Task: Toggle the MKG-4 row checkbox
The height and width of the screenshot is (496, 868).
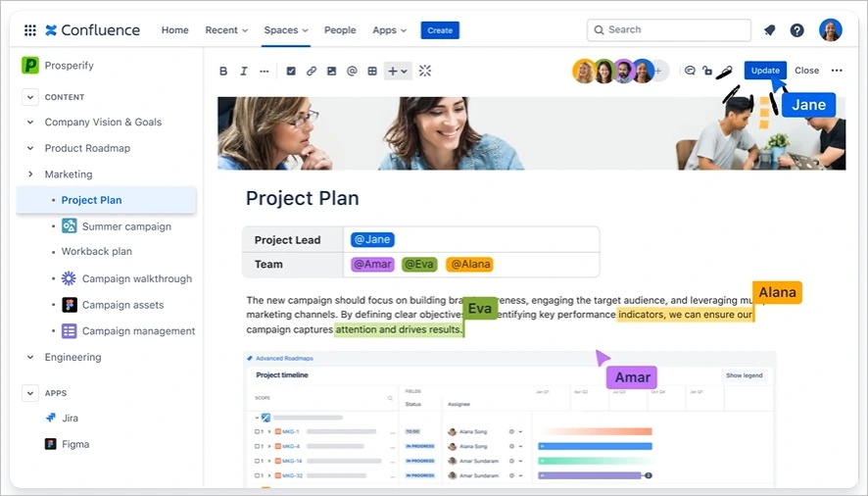Action: point(257,446)
